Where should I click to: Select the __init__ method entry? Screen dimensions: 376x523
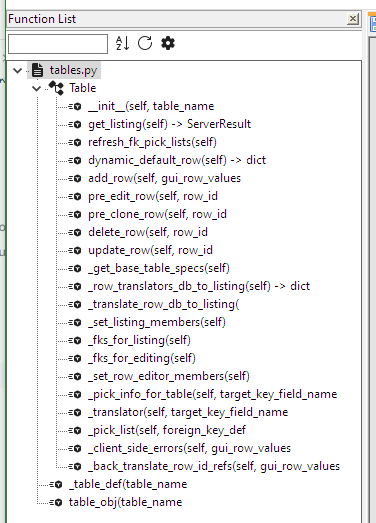pyautogui.click(x=151, y=106)
